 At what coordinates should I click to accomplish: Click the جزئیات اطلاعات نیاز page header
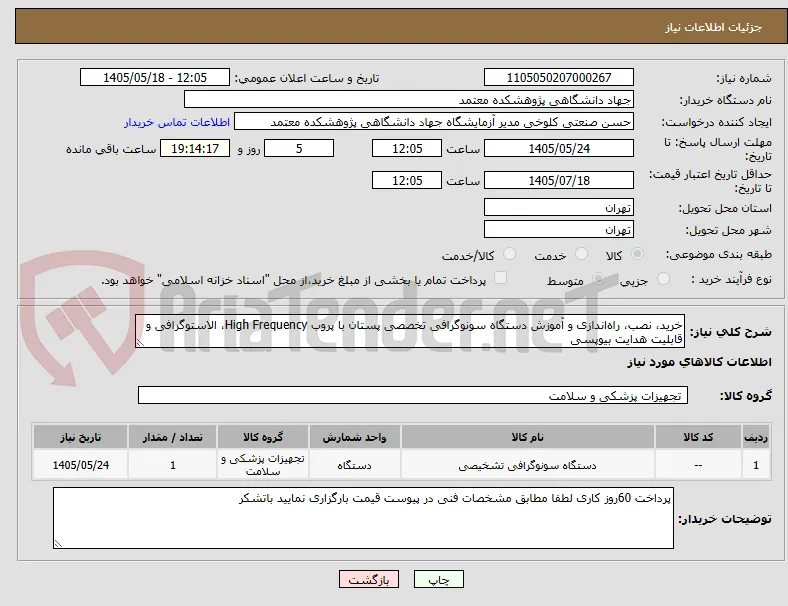click(x=714, y=27)
